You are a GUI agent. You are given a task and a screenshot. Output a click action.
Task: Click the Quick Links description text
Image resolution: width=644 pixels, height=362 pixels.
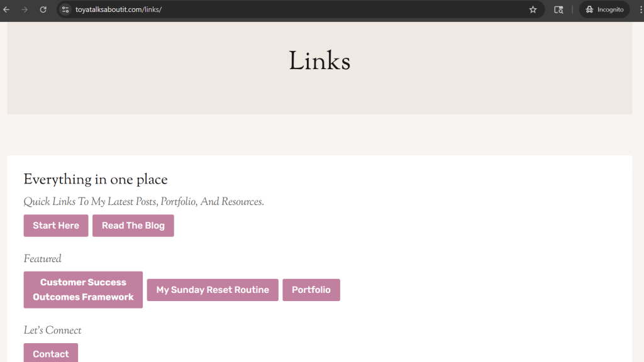(x=143, y=202)
